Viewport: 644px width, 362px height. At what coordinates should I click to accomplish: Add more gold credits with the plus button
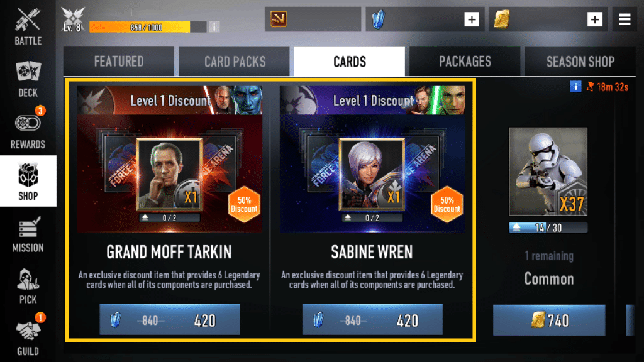click(595, 19)
